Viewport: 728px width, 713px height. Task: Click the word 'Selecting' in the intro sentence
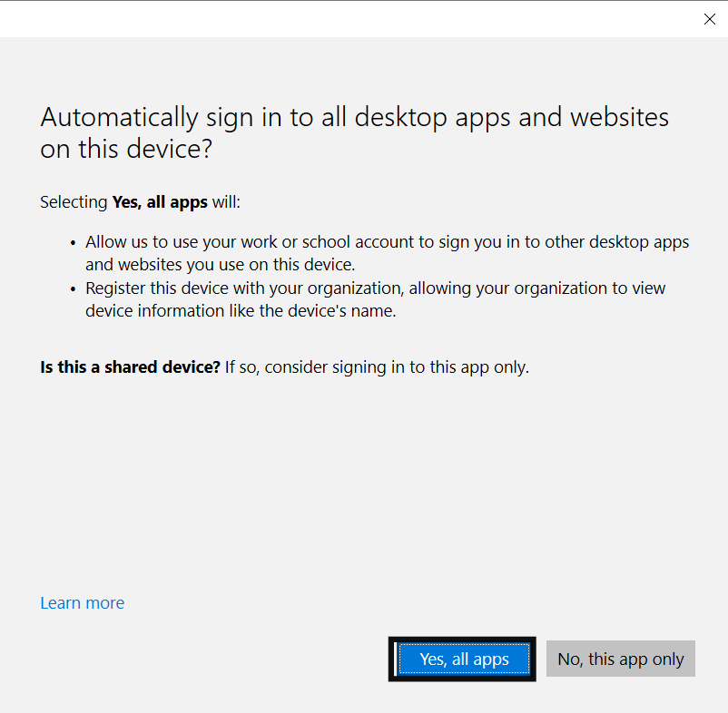click(x=74, y=201)
